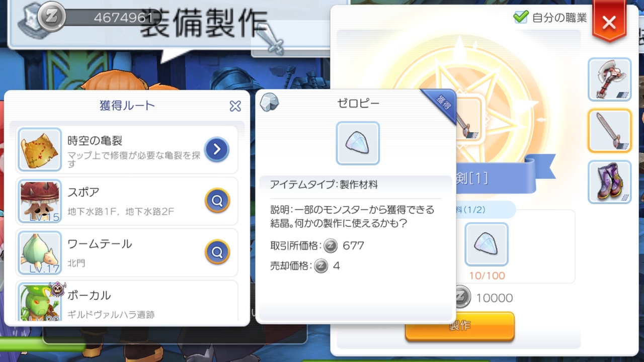Go to 時空の亀裂 with arrow button
The width and height of the screenshot is (644, 362).
[217, 149]
